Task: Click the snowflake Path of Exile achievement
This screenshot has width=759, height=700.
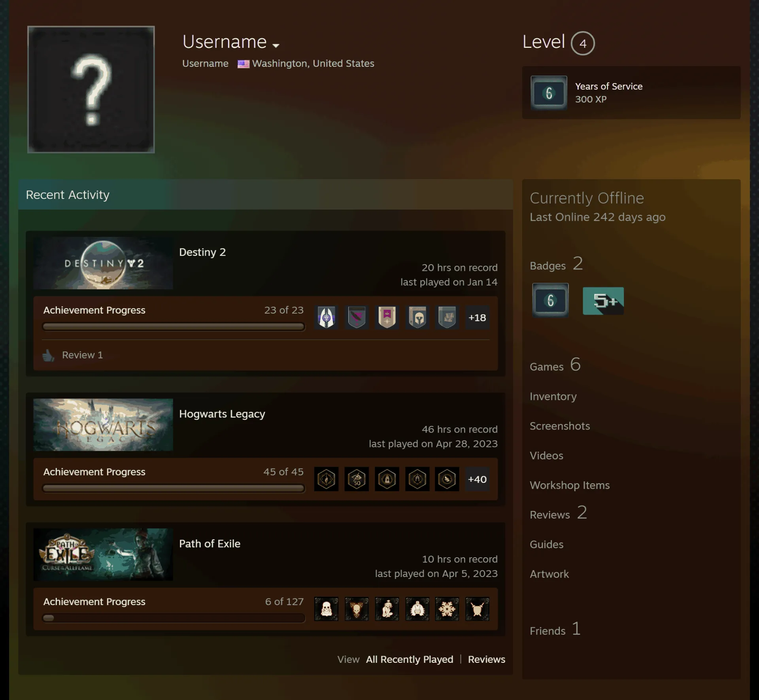Action: coord(447,609)
